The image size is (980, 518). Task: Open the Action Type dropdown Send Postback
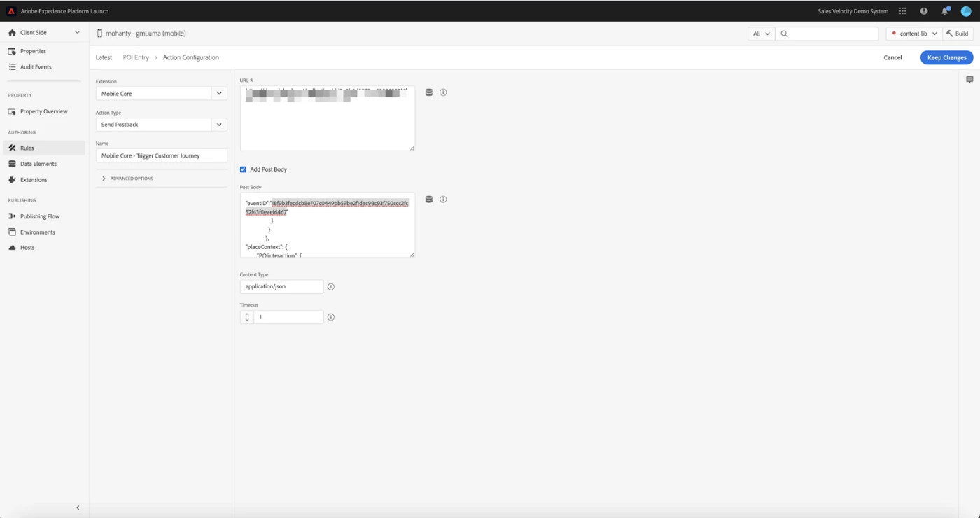(161, 125)
